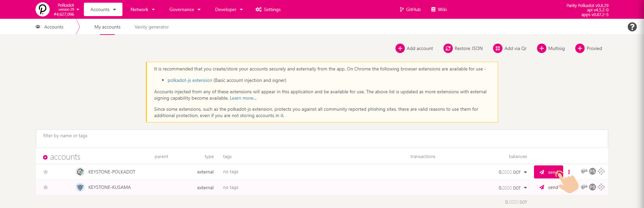
Task: Expand KEYSTONE-POLKADOT balance details arrow
Action: point(525,172)
